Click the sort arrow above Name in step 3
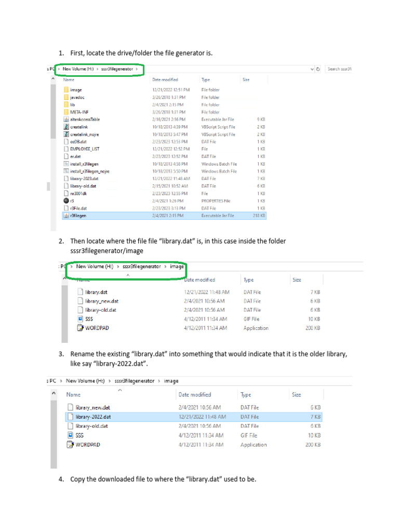 120,390
